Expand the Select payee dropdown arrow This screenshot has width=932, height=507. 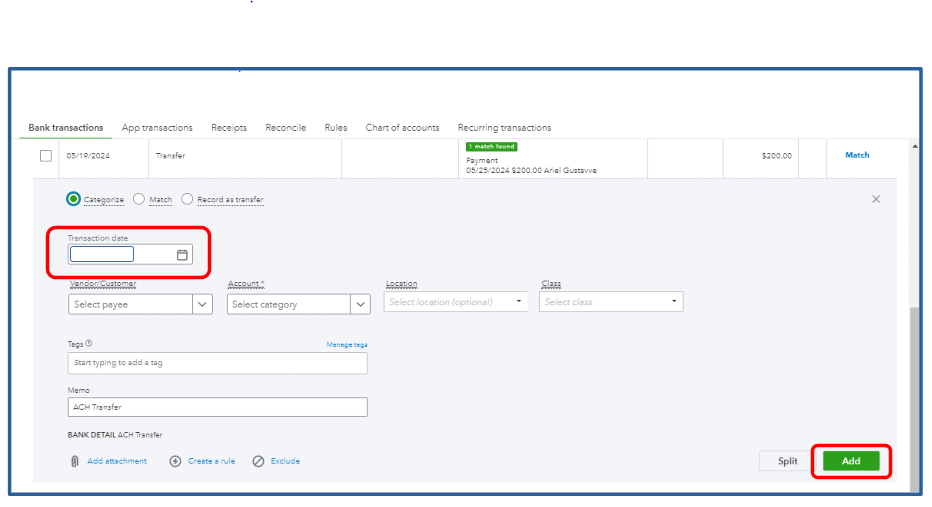click(202, 304)
